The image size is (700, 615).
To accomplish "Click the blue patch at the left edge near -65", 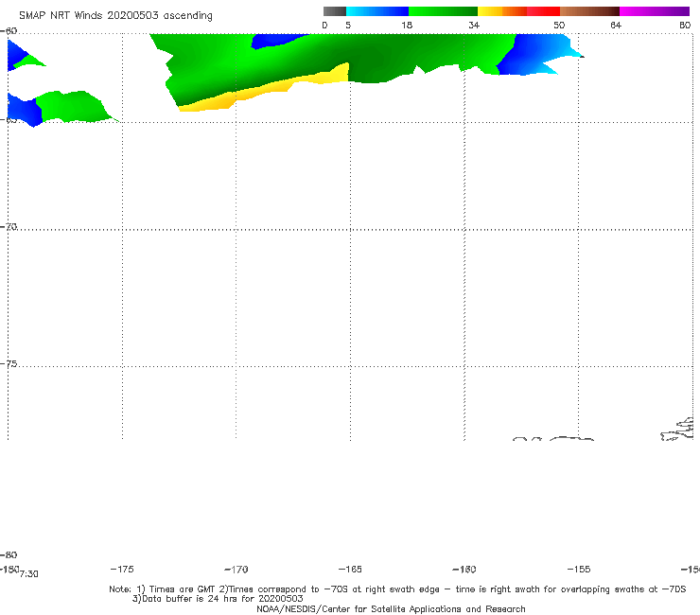I will tap(24, 111).
